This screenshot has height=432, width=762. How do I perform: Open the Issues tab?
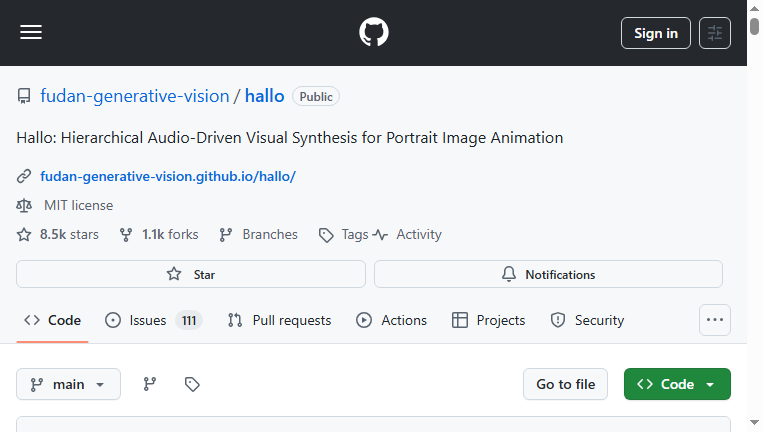click(x=154, y=320)
